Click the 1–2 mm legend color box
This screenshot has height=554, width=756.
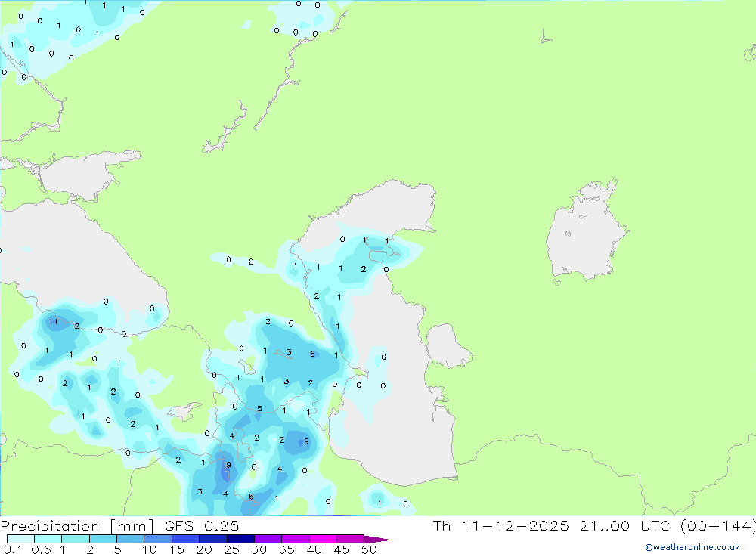click(76, 539)
